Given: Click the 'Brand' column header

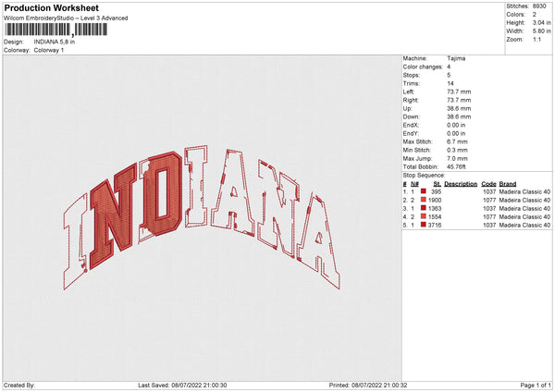Looking at the screenshot, I should [508, 184].
